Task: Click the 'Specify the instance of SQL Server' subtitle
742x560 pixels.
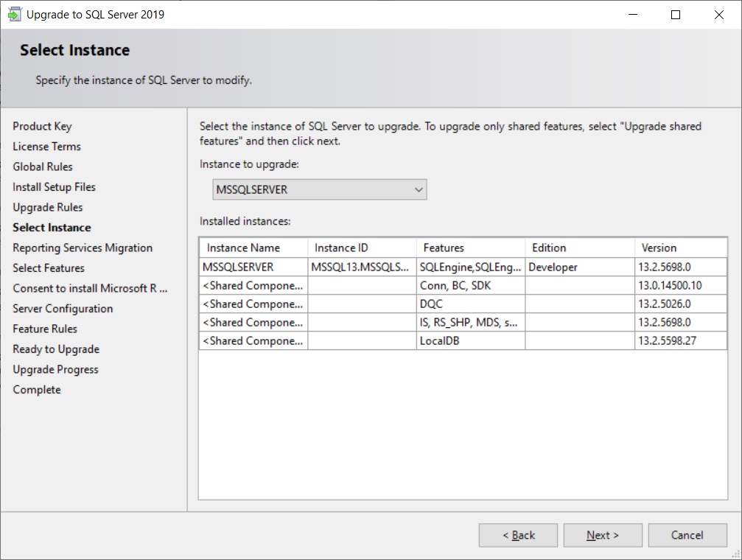Action: click(144, 80)
